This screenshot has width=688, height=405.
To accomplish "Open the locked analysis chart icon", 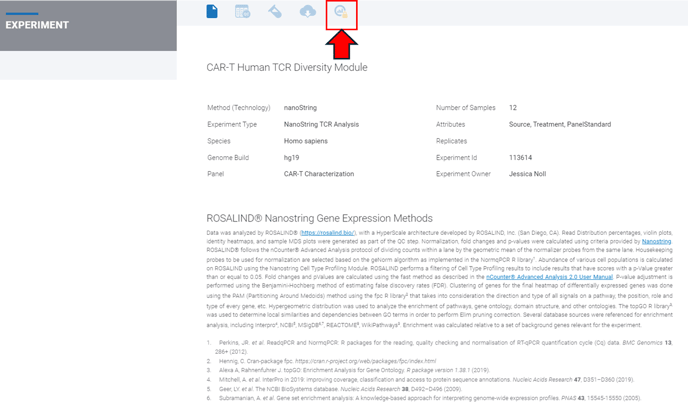I will point(341,12).
